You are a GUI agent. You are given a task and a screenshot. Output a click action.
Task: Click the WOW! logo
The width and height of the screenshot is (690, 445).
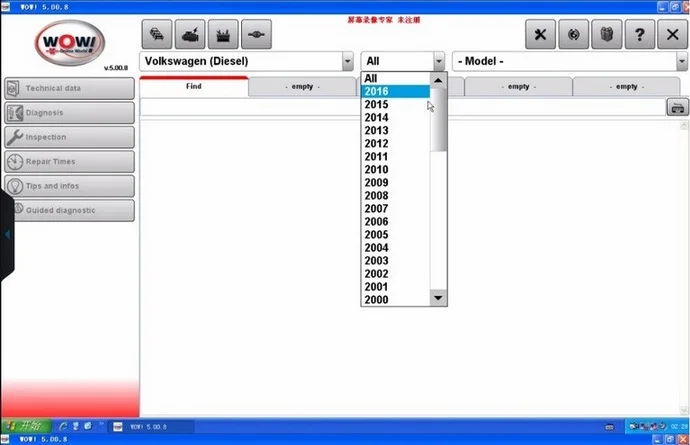tap(70, 43)
